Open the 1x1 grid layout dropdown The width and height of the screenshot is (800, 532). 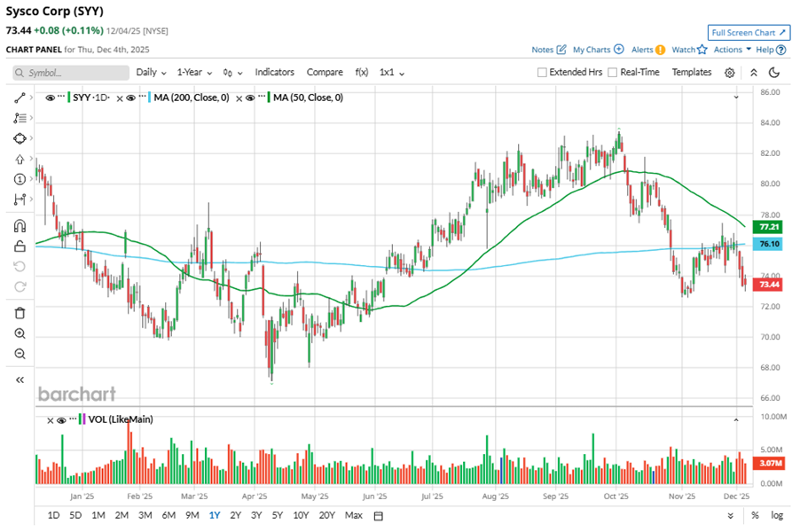point(392,73)
